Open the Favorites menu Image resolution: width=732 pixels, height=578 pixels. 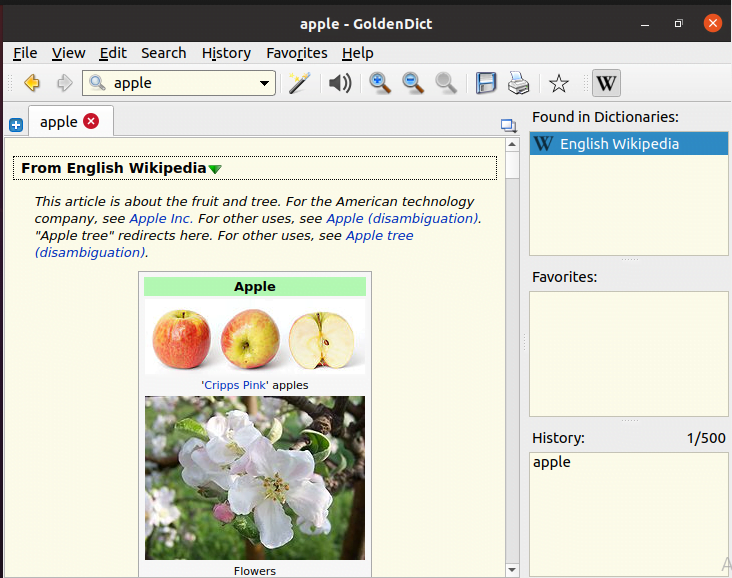[x=296, y=53]
